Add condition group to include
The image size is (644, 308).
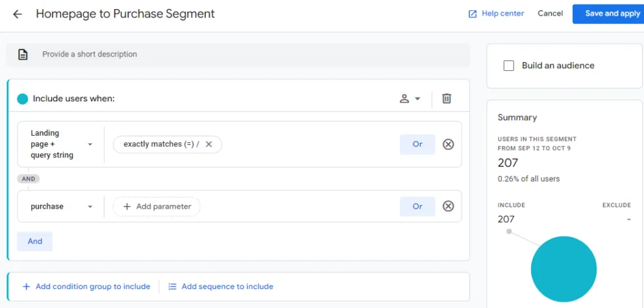coord(86,287)
